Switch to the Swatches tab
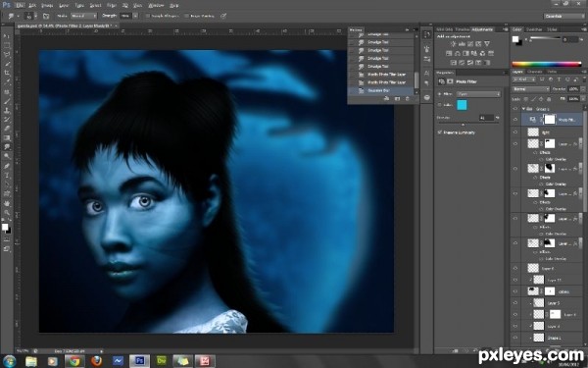This screenshot has height=368, width=588. [534, 29]
